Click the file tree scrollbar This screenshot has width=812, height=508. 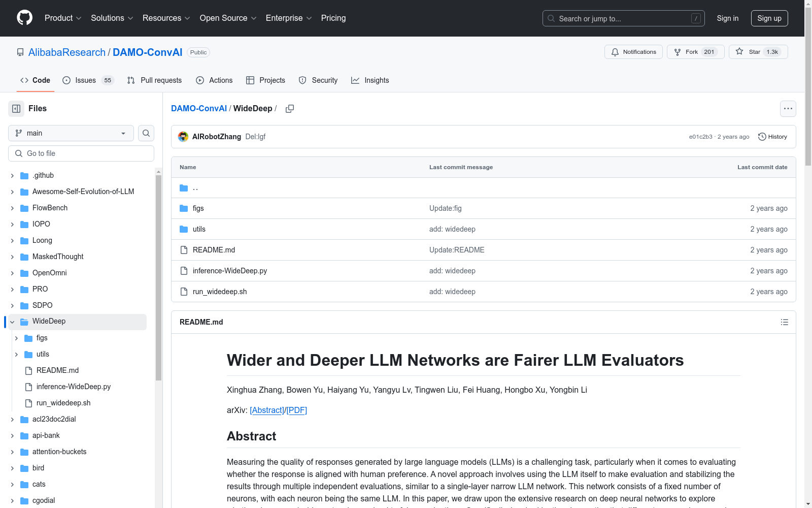[x=158, y=277]
